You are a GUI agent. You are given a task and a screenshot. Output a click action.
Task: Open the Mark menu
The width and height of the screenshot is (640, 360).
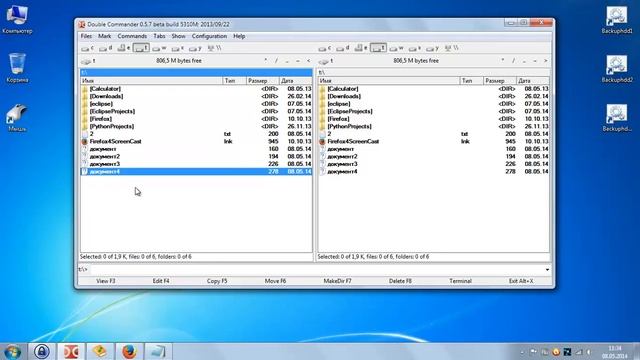coord(104,36)
